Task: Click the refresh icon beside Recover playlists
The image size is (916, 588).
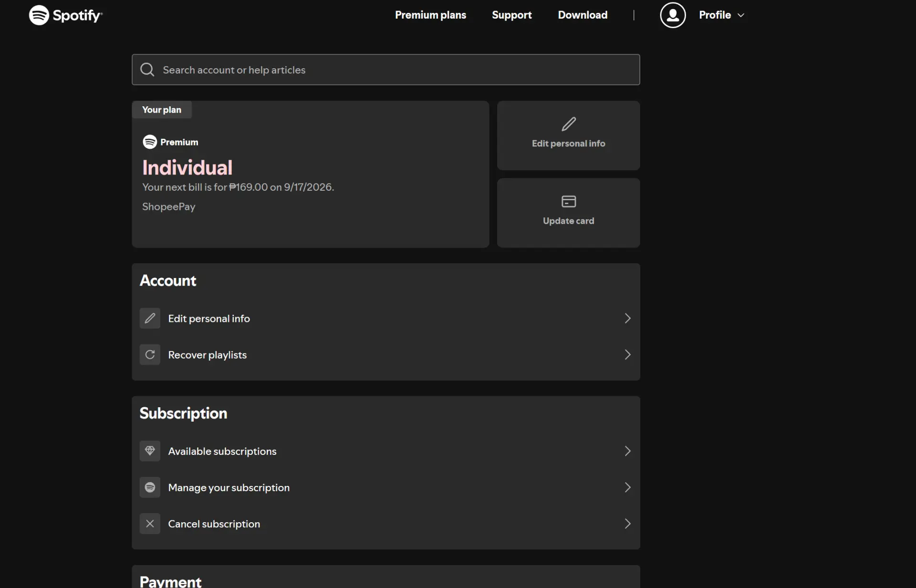Action: point(150,355)
